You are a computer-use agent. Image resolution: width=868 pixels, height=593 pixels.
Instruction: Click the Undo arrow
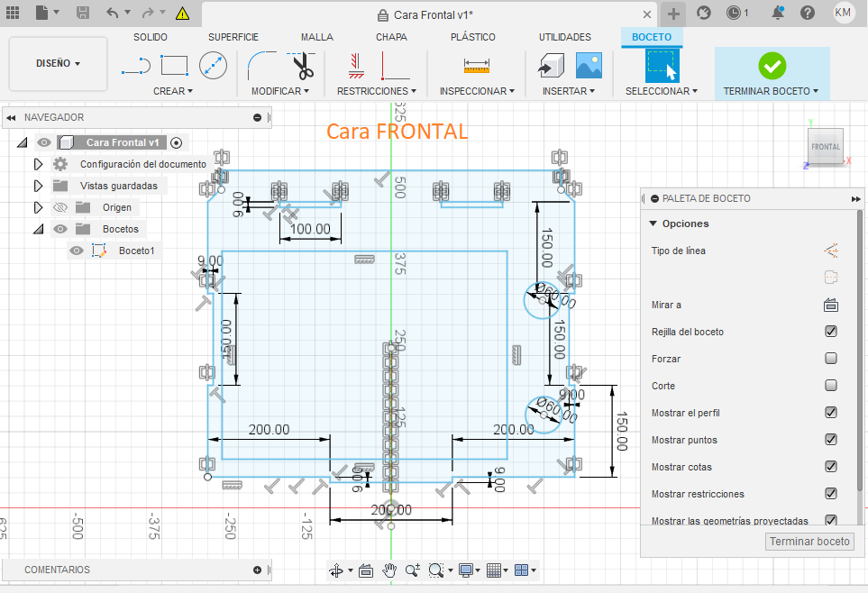point(113,13)
